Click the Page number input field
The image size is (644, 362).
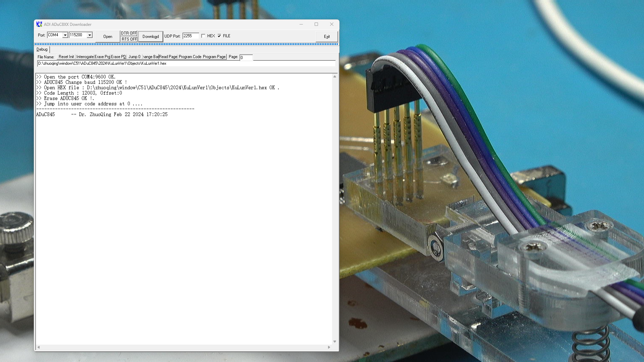click(x=246, y=57)
